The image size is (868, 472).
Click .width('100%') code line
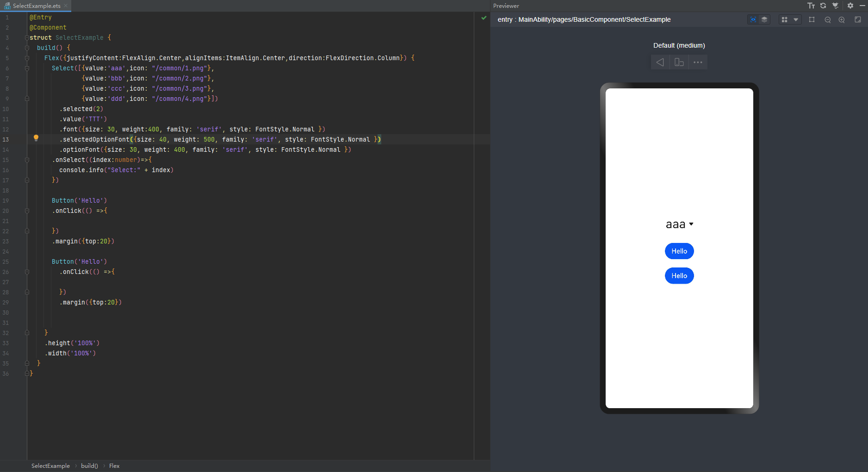point(70,353)
